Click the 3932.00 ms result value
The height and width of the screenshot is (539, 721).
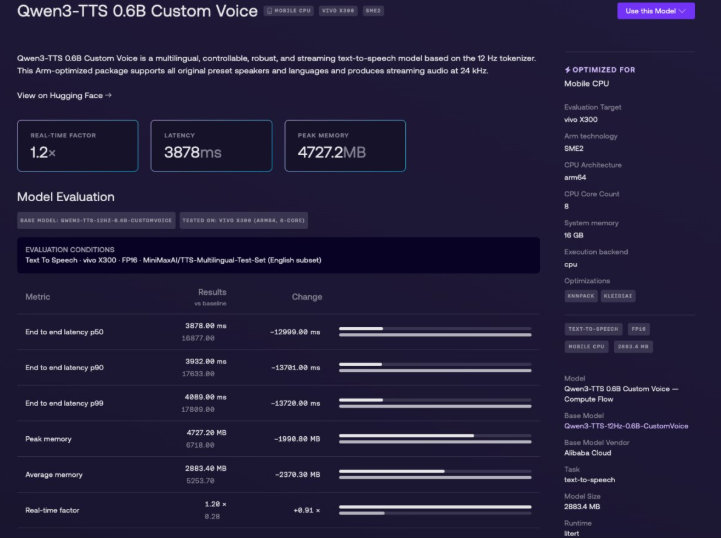pyautogui.click(x=206, y=361)
